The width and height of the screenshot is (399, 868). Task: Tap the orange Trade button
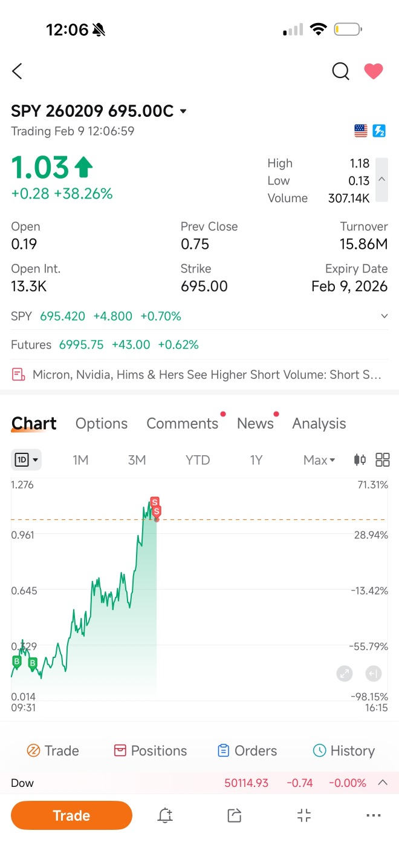click(x=71, y=815)
